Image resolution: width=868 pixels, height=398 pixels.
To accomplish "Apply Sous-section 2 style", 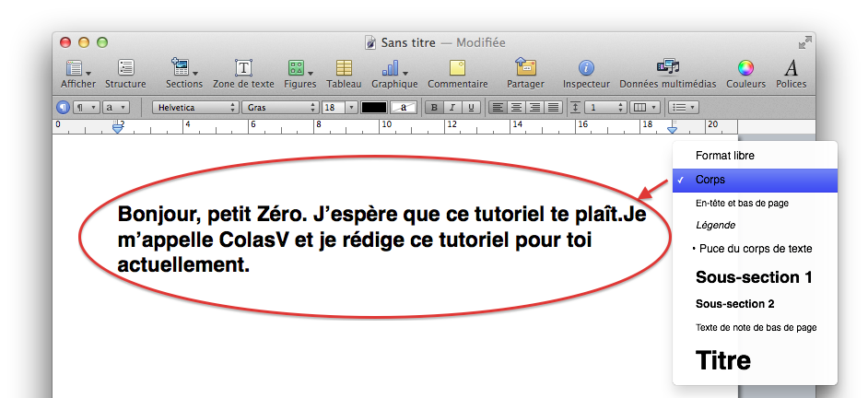I will point(755,304).
